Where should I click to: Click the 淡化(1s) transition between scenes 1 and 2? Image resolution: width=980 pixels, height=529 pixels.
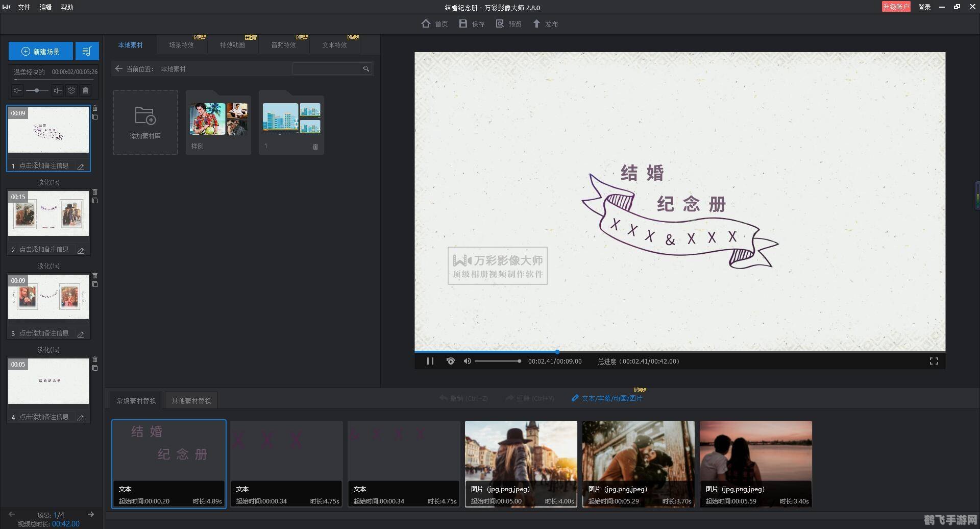click(48, 182)
